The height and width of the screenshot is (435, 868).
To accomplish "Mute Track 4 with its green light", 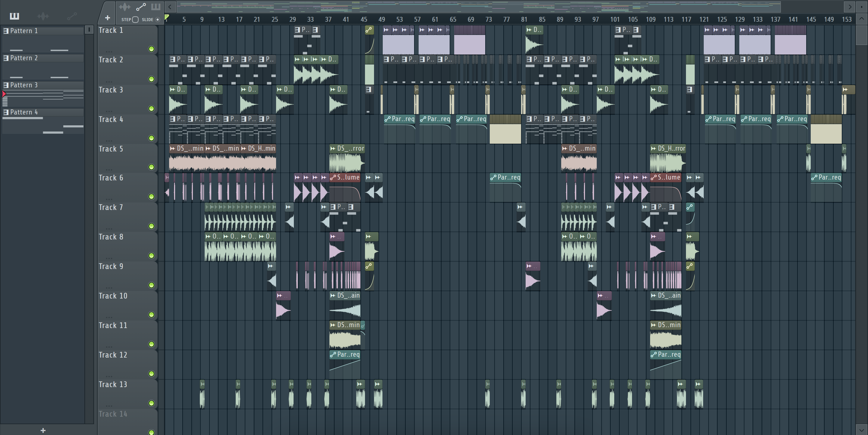I will [152, 138].
